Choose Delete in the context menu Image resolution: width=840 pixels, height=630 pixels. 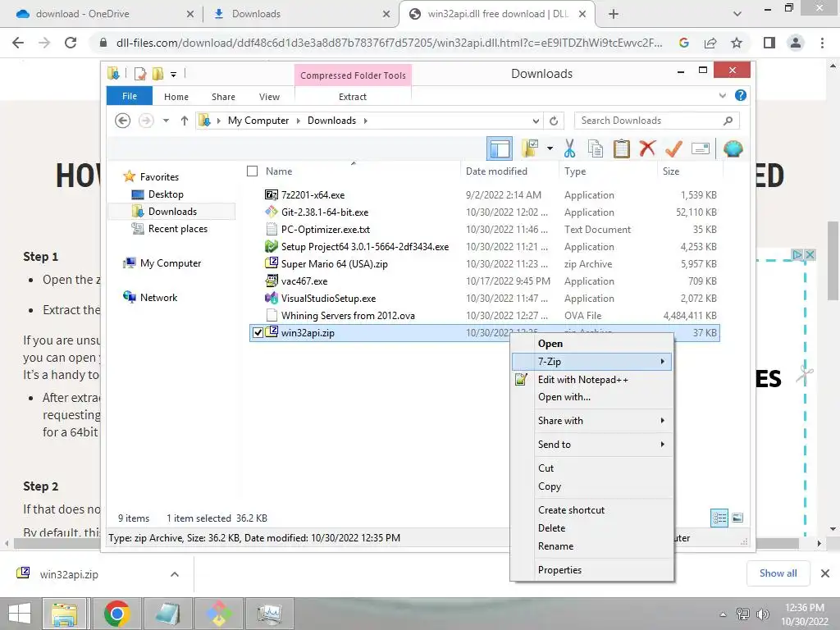592,527
